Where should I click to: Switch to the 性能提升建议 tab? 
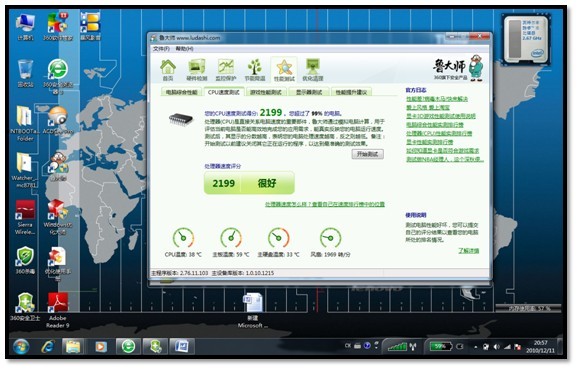(351, 92)
